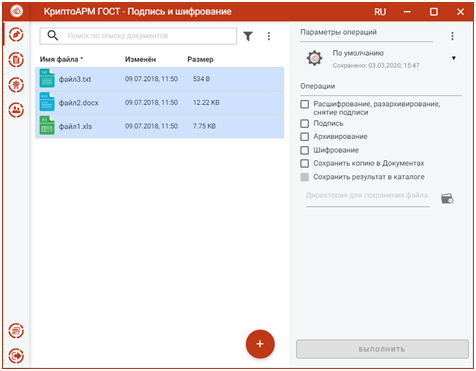Sort by the Изменён column header
The height and width of the screenshot is (371, 476).
(x=140, y=59)
